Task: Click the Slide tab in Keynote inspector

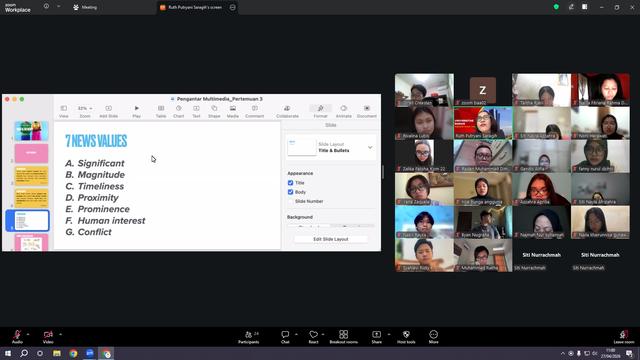Action: 331,125
